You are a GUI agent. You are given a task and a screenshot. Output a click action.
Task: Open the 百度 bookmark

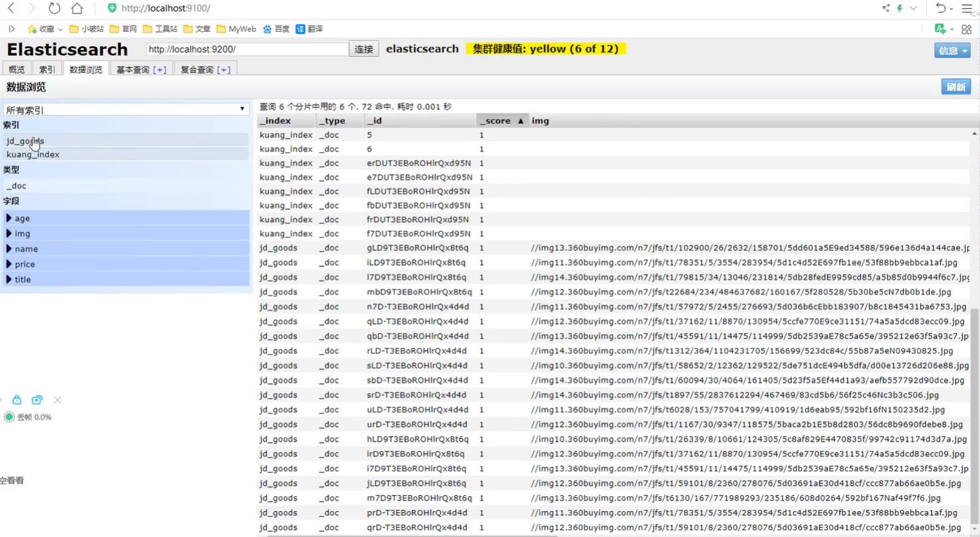click(276, 29)
